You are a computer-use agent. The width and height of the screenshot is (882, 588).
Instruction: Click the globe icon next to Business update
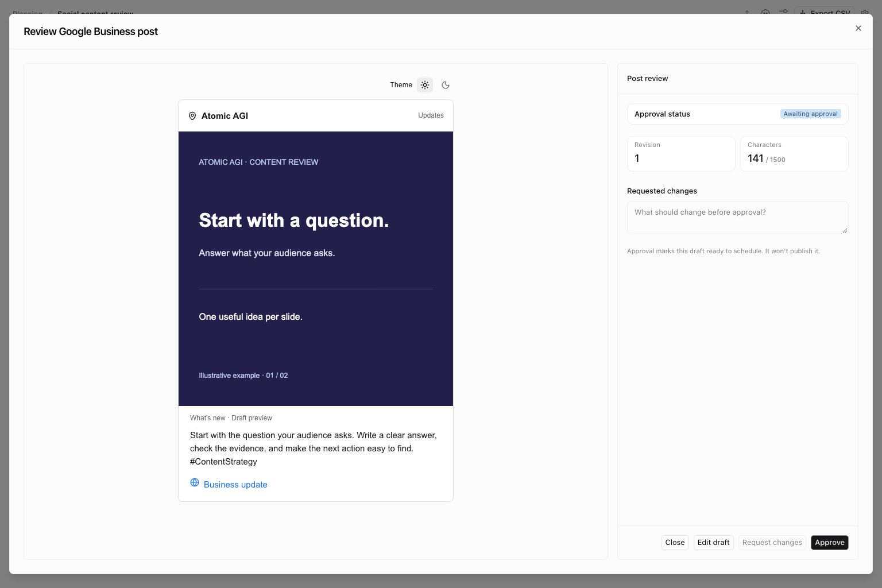coord(195,482)
